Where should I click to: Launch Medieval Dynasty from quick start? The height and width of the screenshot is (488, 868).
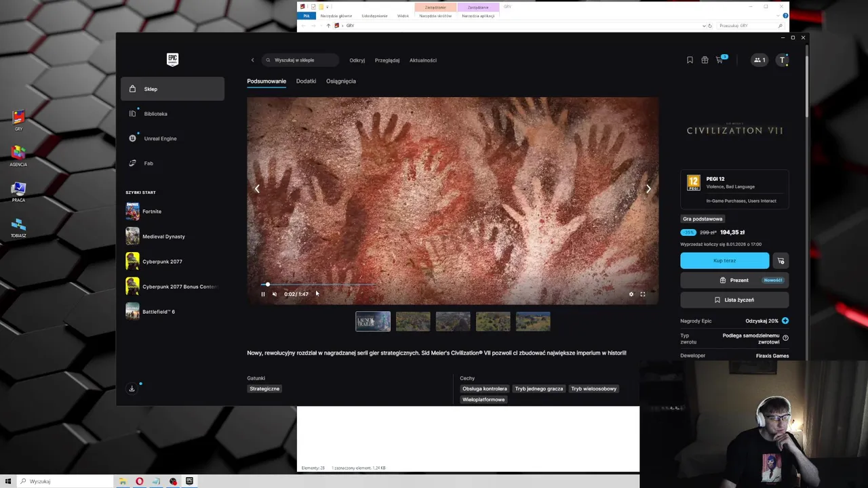(172, 237)
